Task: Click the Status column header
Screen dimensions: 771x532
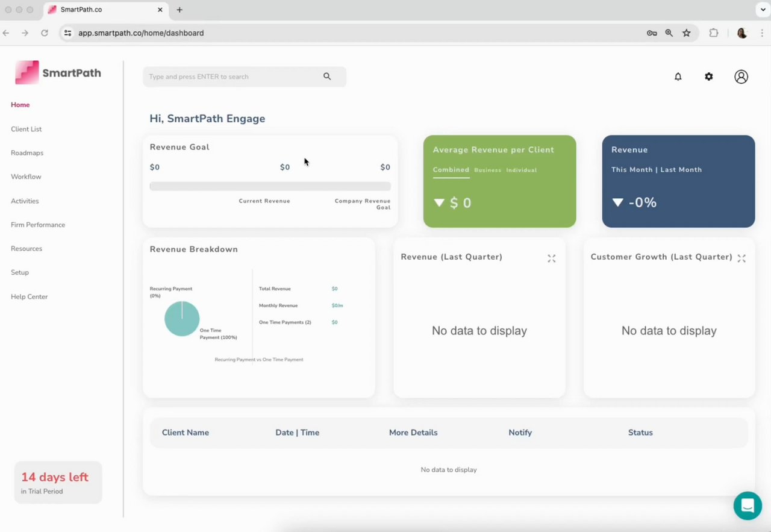Action: [640, 433]
